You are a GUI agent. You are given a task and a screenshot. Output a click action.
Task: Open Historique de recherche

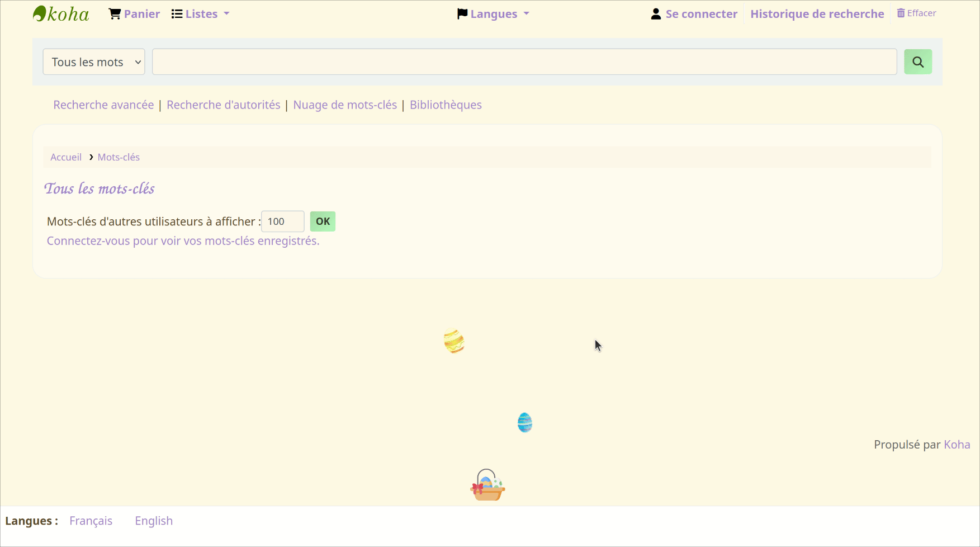tap(817, 14)
